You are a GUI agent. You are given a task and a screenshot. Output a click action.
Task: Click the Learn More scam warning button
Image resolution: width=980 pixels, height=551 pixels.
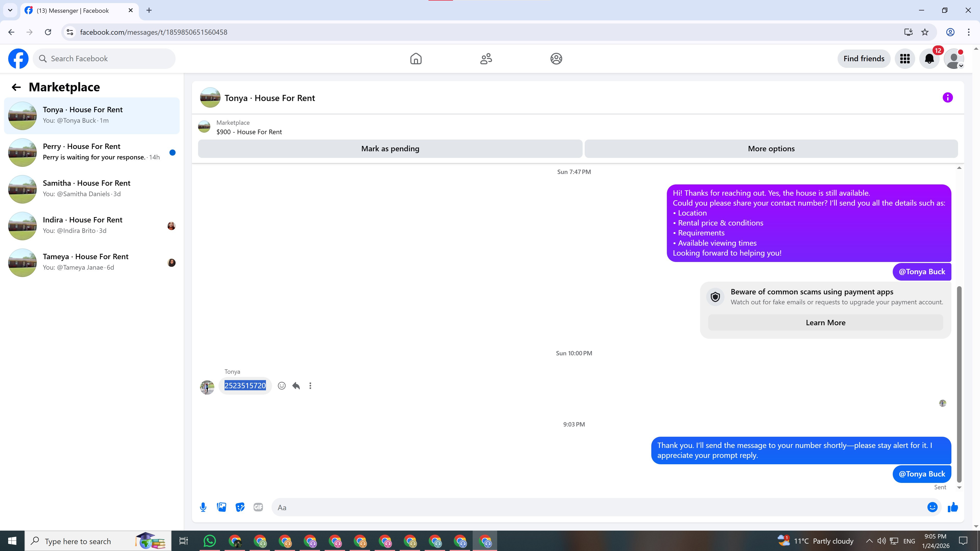pos(825,322)
